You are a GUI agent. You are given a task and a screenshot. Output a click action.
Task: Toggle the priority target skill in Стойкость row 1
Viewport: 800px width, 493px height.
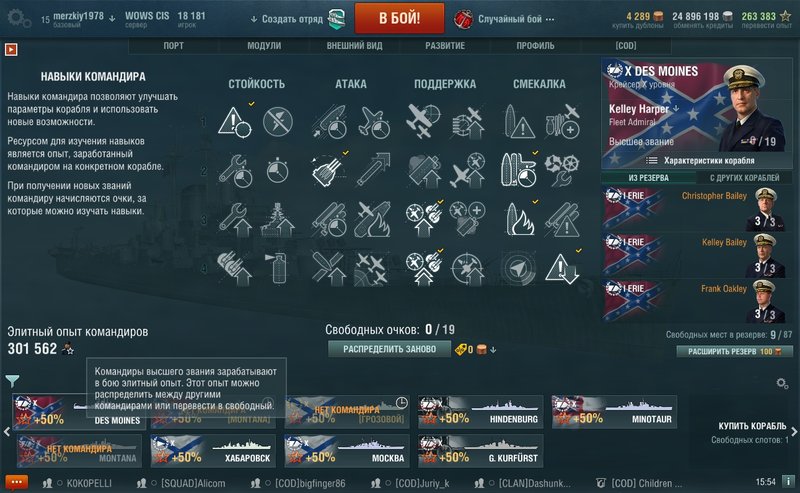[235, 122]
